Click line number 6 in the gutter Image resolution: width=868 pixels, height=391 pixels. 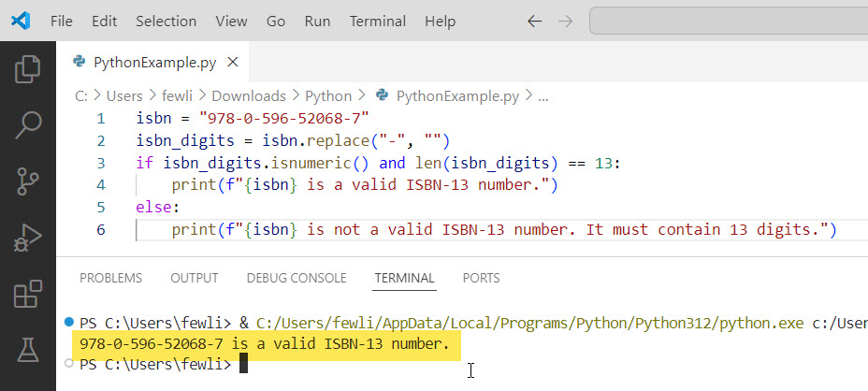click(x=100, y=229)
